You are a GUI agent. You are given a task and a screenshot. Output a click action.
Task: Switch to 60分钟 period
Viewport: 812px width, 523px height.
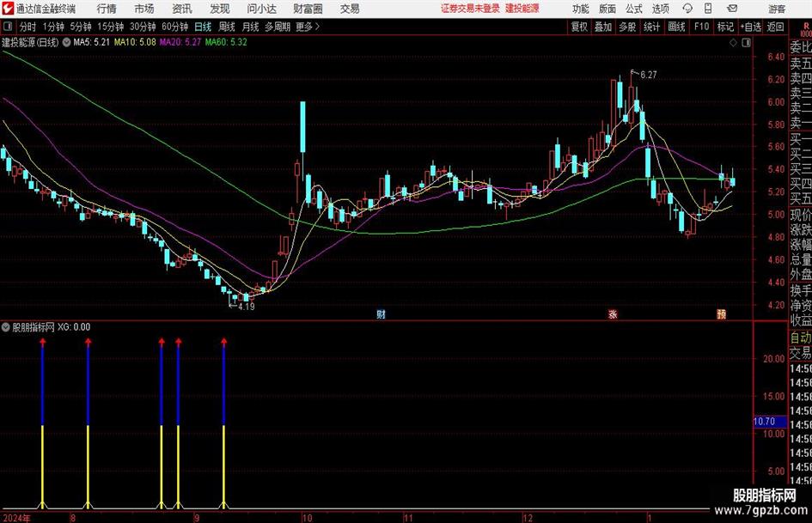tap(175, 27)
